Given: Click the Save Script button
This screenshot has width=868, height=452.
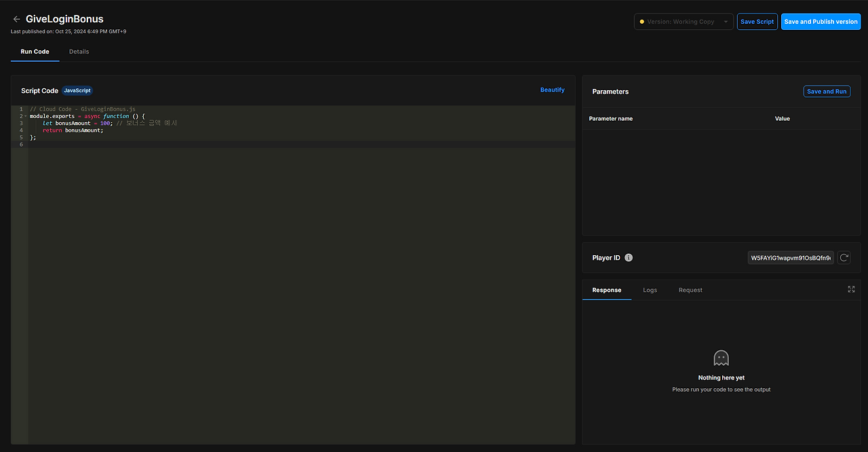Looking at the screenshot, I should [757, 21].
